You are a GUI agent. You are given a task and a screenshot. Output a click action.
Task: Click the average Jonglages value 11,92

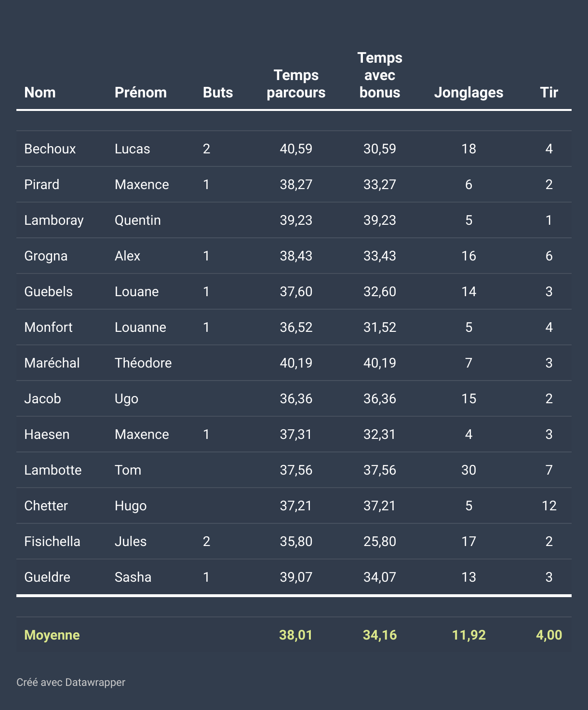coord(468,635)
